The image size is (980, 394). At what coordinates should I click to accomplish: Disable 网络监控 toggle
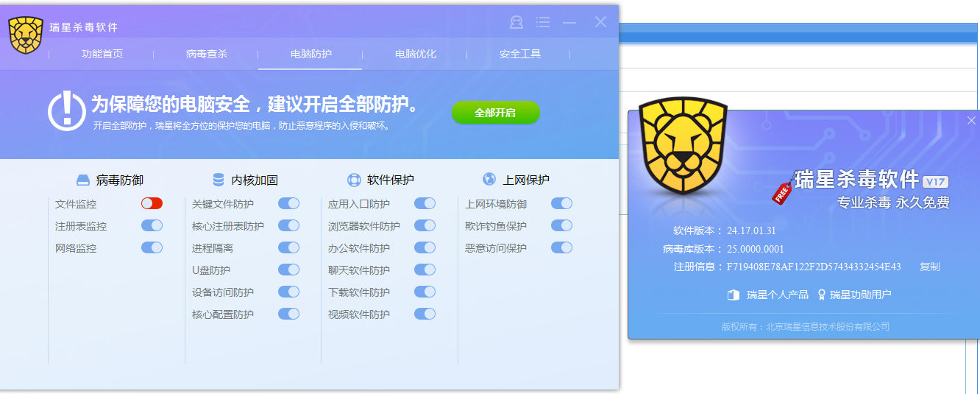pyautogui.click(x=152, y=247)
